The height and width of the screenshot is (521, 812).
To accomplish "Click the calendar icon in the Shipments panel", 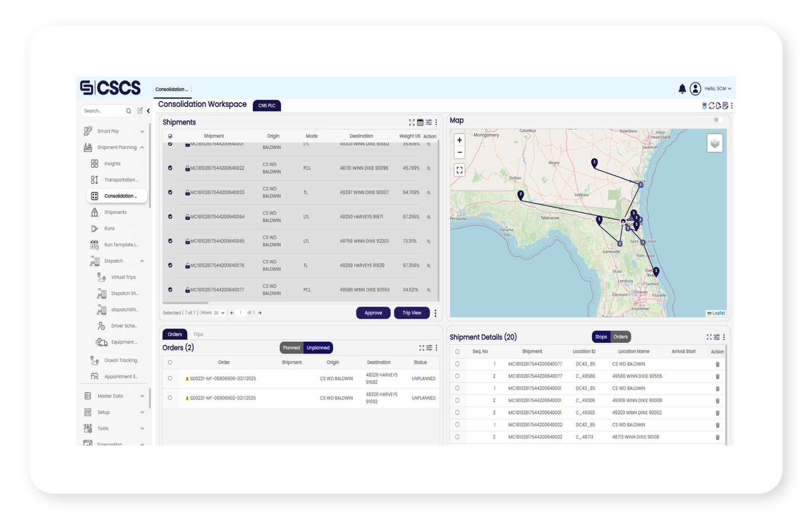I will point(420,122).
